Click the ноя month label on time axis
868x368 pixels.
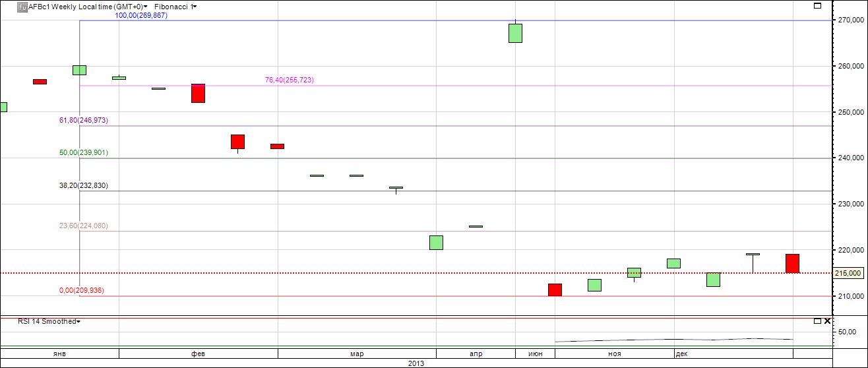[x=614, y=354]
